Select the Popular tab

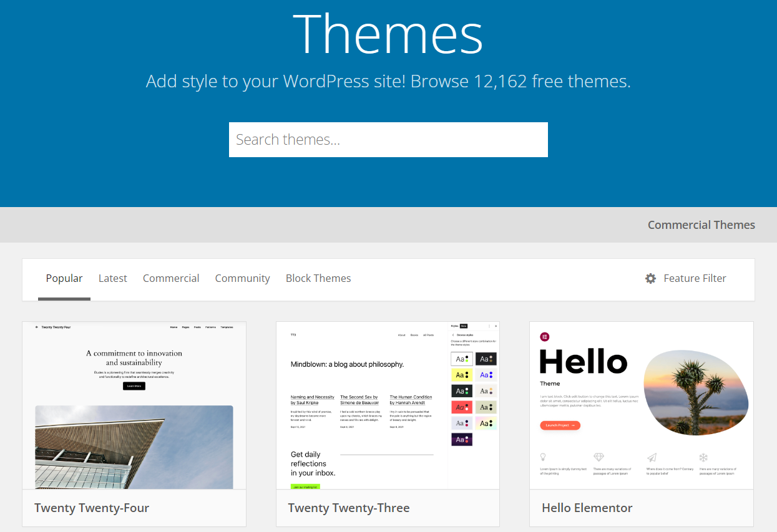coord(64,279)
